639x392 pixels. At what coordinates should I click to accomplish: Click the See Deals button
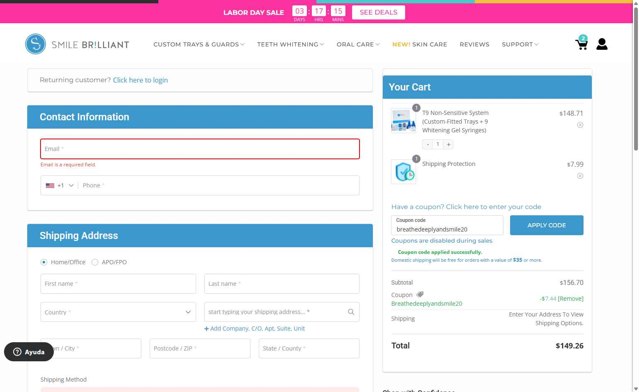point(378,12)
